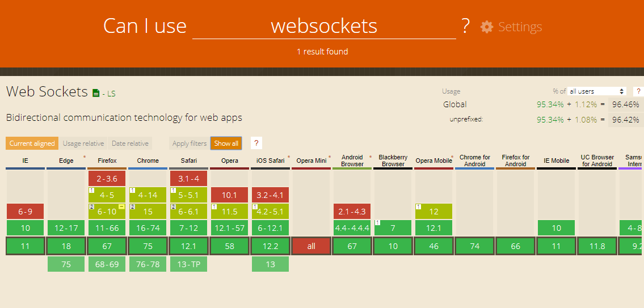Click the note asterisk next to Opera Mini
This screenshot has width=644, height=308.
point(330,157)
